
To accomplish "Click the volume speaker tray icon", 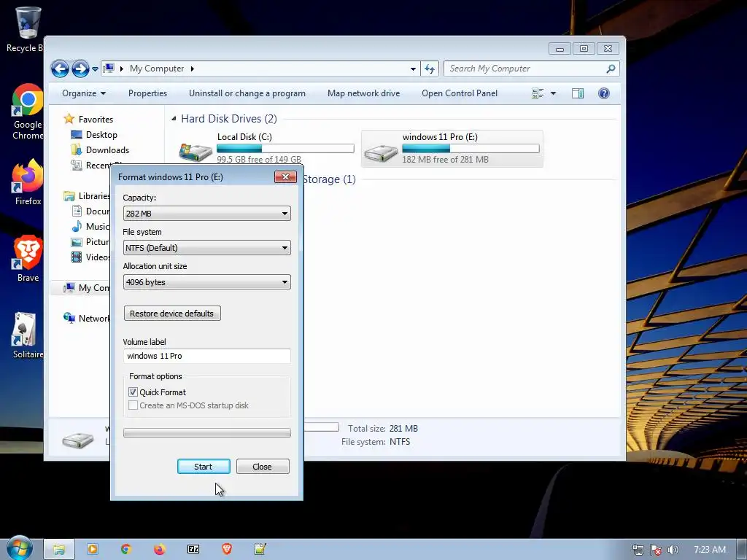I will pyautogui.click(x=673, y=550).
